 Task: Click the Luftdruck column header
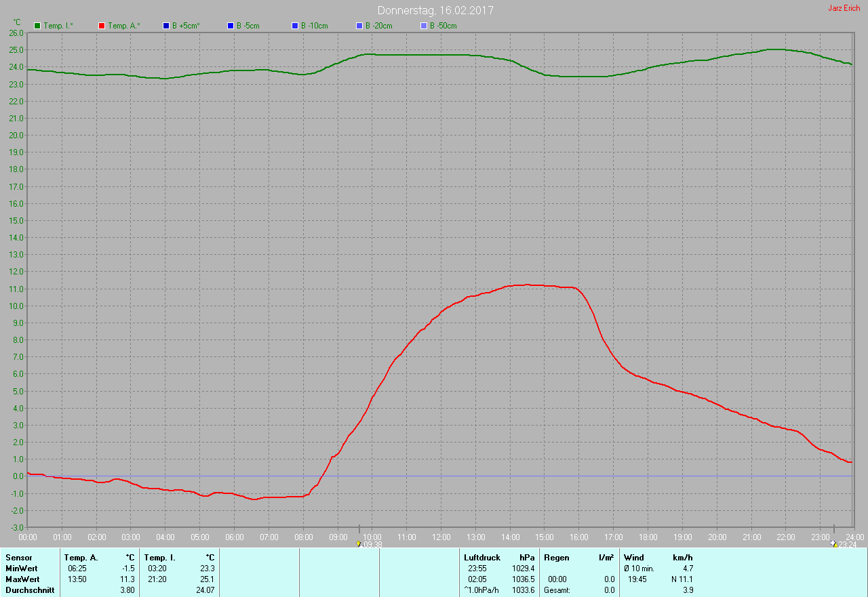click(482, 558)
